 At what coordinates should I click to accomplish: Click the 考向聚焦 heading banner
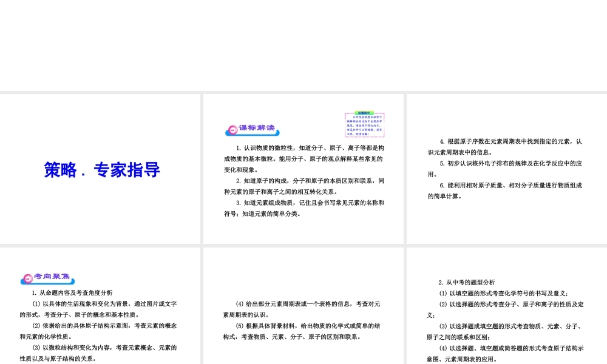(x=47, y=278)
